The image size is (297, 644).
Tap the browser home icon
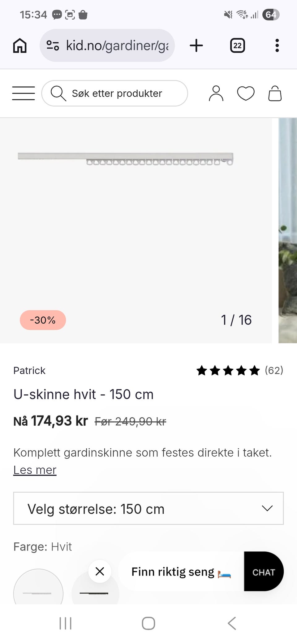coord(20,46)
